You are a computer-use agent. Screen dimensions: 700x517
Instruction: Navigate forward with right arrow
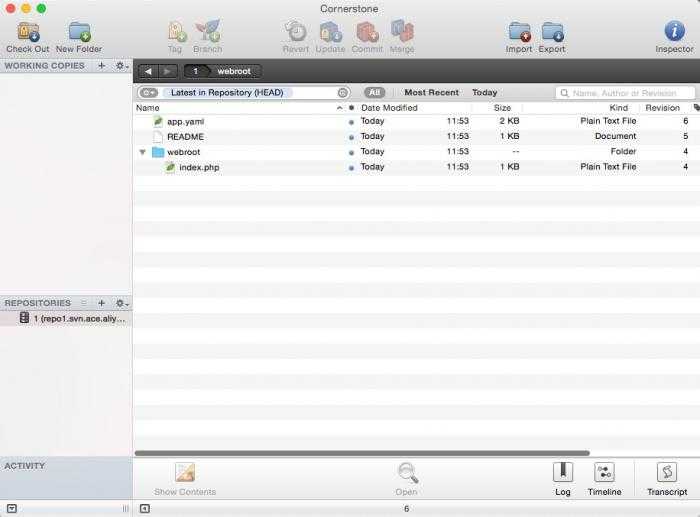[x=167, y=71]
